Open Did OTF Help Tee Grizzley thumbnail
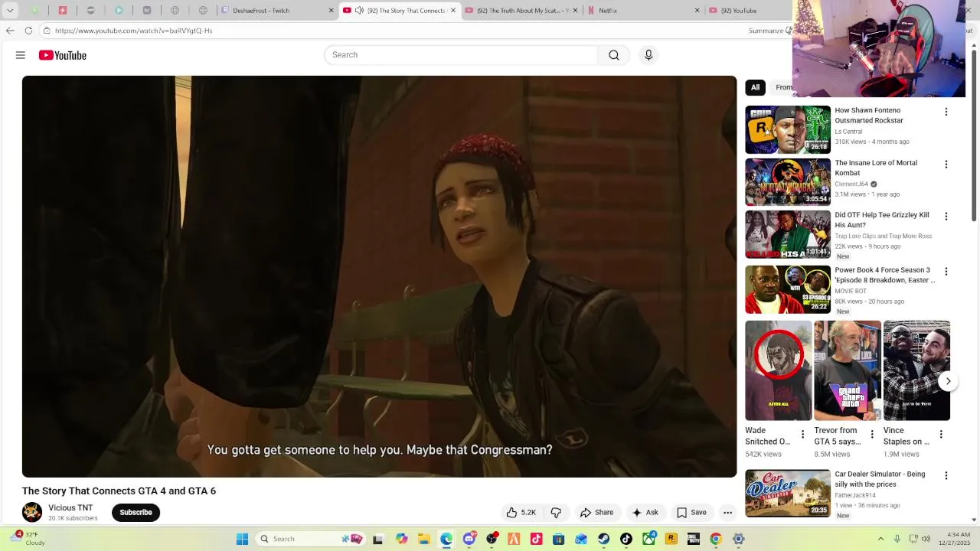980x551 pixels. point(788,235)
